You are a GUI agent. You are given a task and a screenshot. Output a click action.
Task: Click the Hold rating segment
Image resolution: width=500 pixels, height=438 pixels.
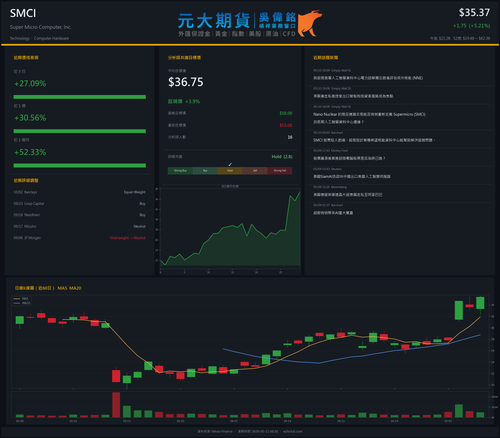(230, 171)
